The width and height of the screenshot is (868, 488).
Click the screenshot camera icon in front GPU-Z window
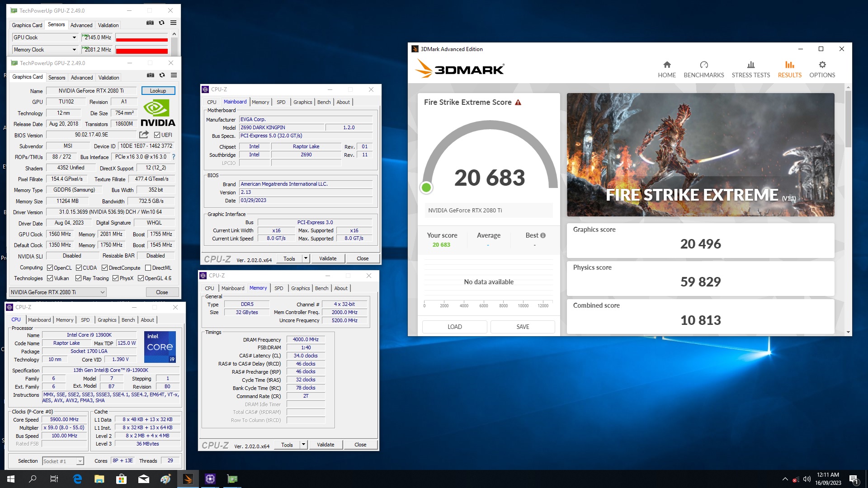pyautogui.click(x=151, y=75)
